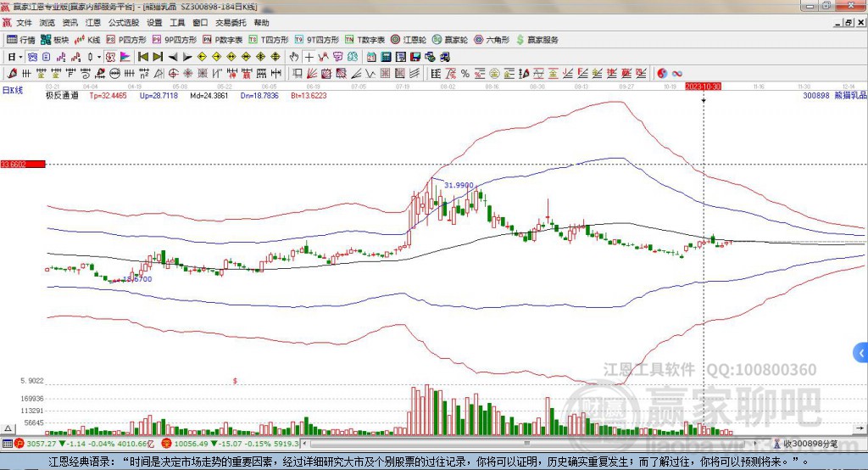This screenshot has width=868, height=470.
Task: Click the 沪 index status icon
Action: (x=19, y=444)
